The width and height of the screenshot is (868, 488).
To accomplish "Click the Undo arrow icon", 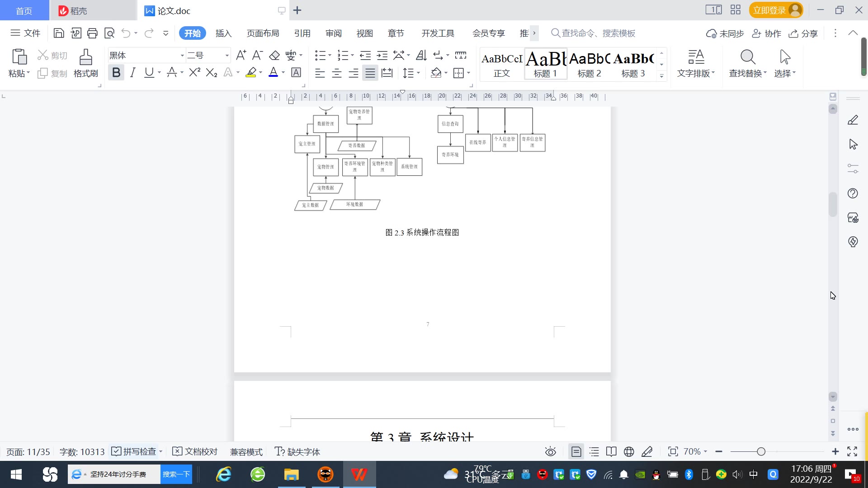I will point(126,33).
